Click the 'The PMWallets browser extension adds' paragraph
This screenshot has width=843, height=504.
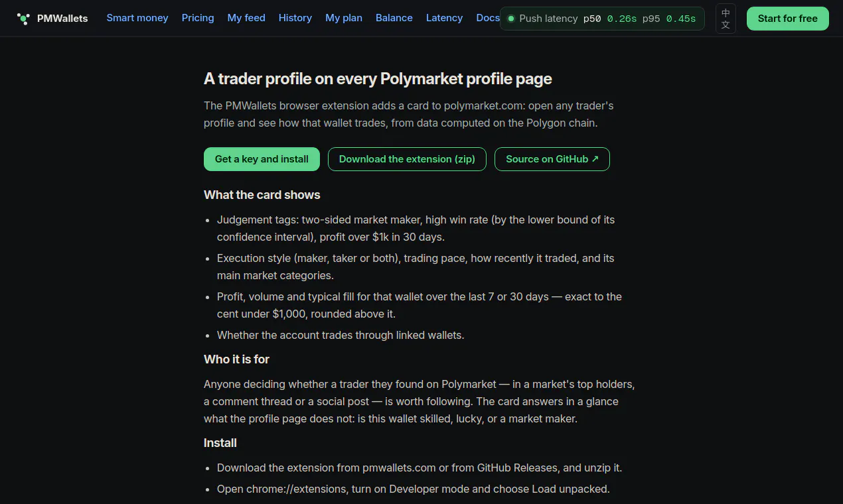pos(409,114)
